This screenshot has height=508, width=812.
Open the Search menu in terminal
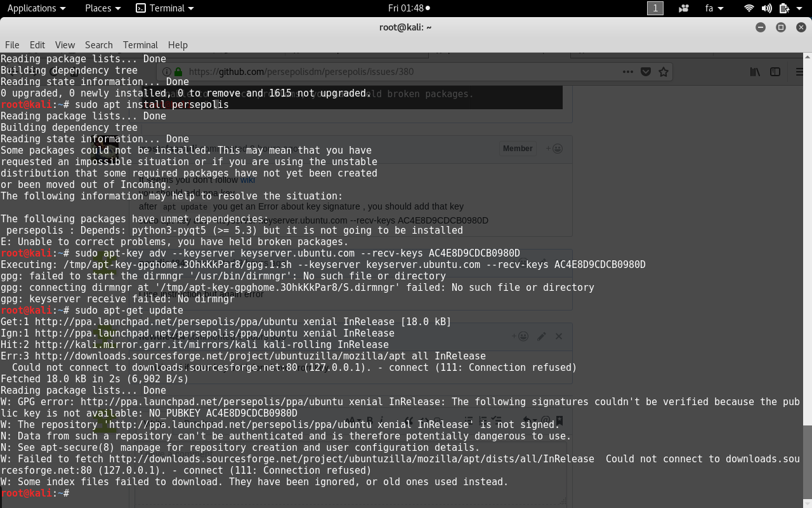pyautogui.click(x=99, y=44)
